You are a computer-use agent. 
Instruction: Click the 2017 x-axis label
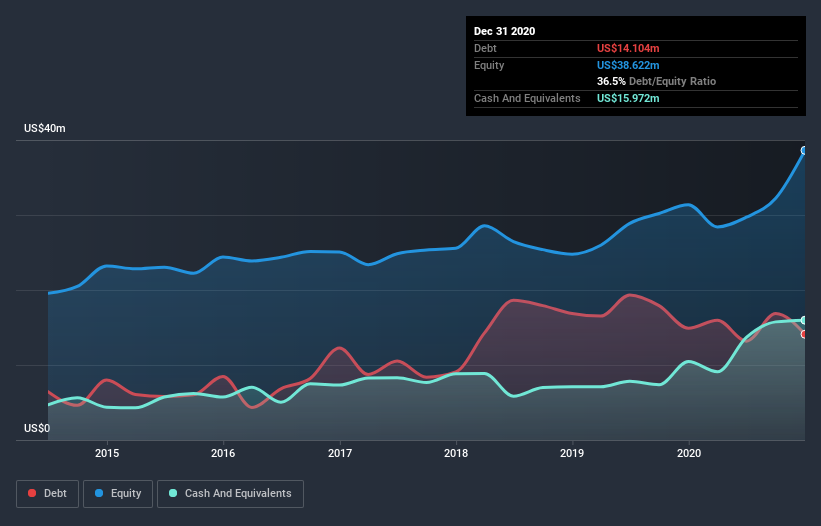click(x=340, y=453)
